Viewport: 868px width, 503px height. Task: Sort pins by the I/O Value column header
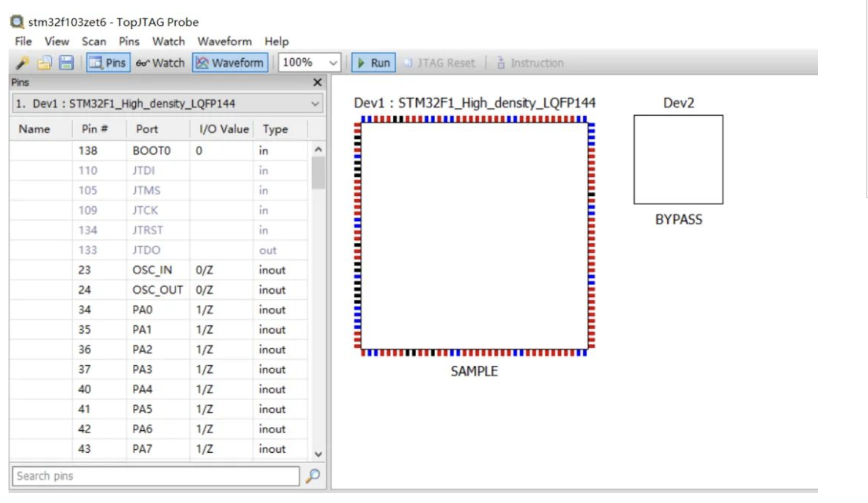tap(222, 129)
